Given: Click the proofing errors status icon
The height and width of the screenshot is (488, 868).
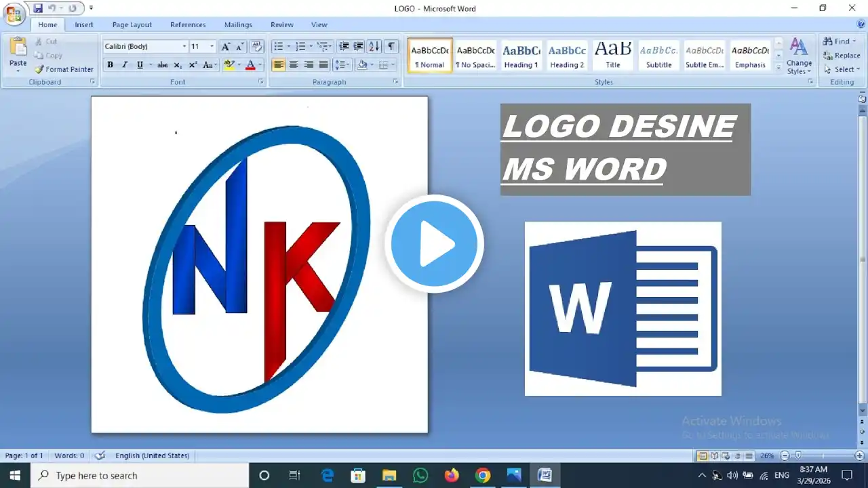Looking at the screenshot, I should tap(100, 455).
